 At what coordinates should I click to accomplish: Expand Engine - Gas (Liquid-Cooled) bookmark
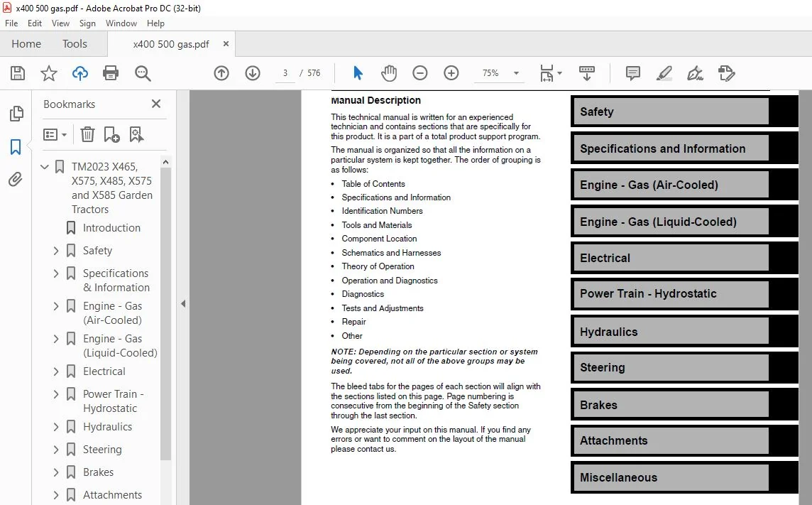(x=56, y=339)
